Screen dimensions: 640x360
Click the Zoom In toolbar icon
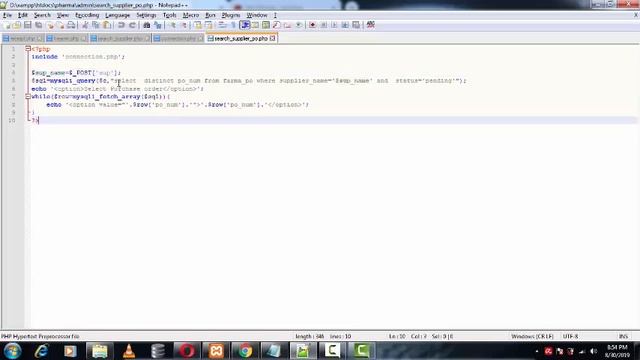point(172,25)
